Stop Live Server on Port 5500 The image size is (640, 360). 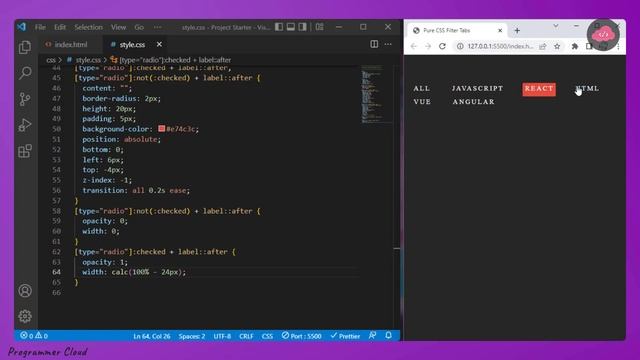click(x=302, y=336)
